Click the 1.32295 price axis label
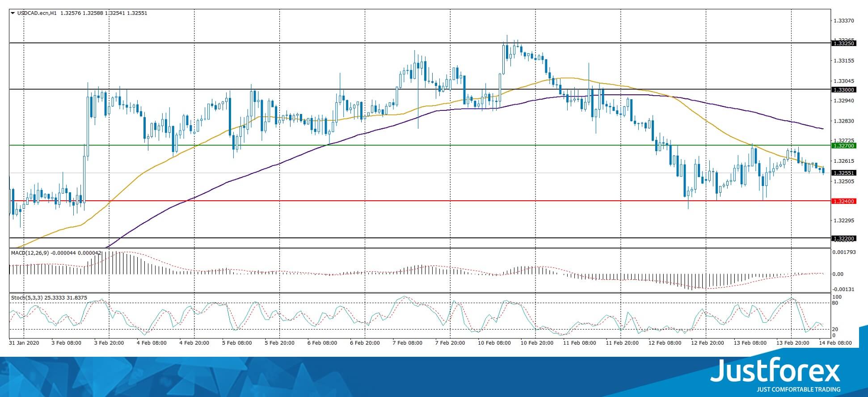The width and height of the screenshot is (868, 397). (844, 221)
